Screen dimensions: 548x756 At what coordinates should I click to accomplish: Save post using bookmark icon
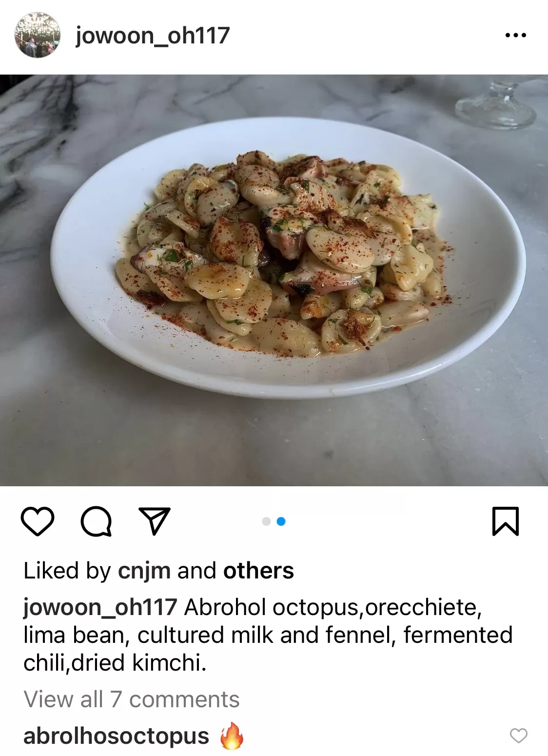tap(506, 521)
